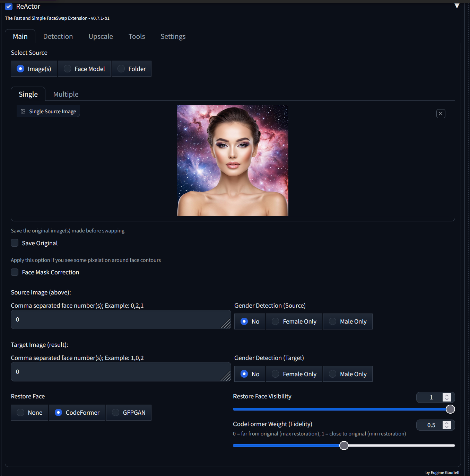This screenshot has width=470, height=476.
Task: Open the Upscale tab
Action: coord(101,36)
